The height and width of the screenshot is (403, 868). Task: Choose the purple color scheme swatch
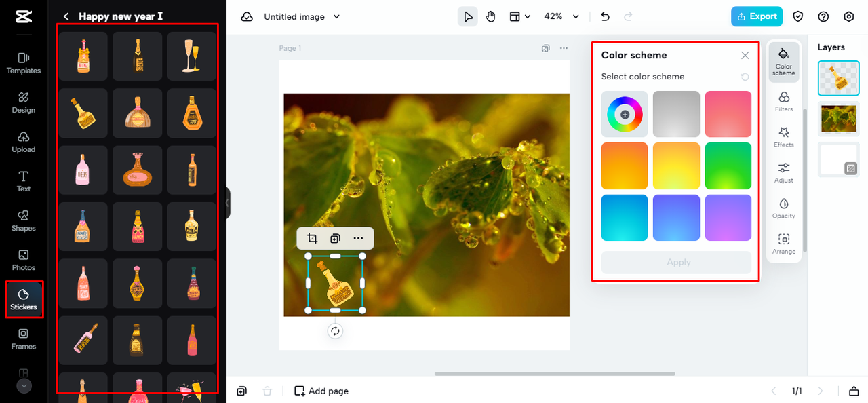coord(728,218)
